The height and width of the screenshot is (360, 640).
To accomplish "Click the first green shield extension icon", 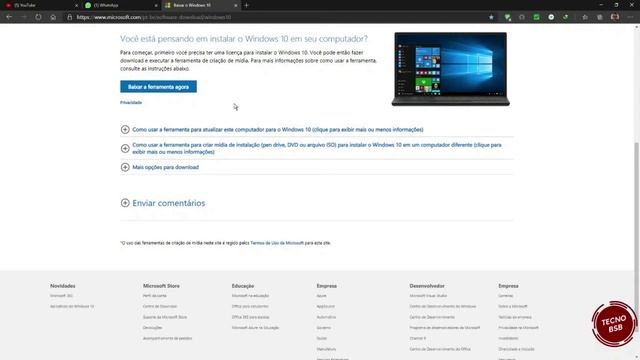I will click(x=507, y=17).
